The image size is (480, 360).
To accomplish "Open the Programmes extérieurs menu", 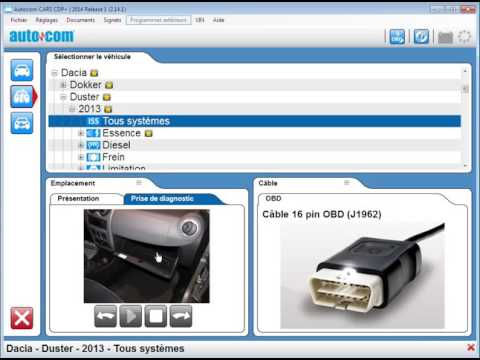I will [x=158, y=20].
